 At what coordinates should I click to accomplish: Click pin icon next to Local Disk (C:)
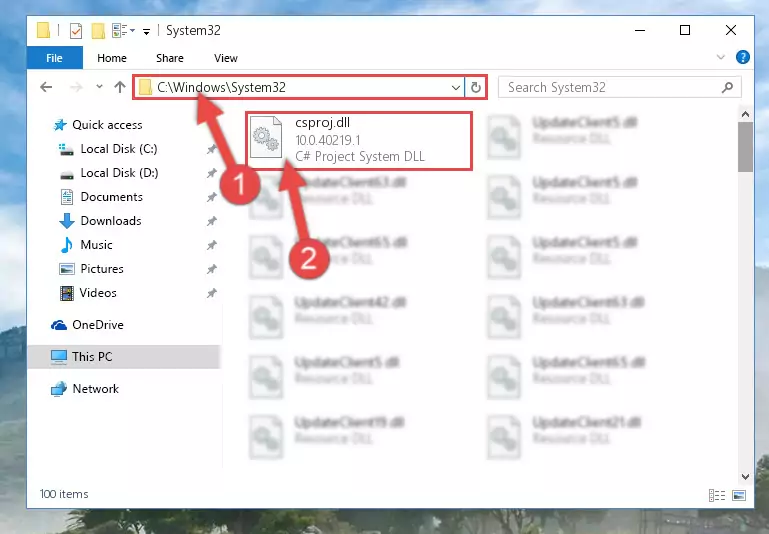point(211,149)
